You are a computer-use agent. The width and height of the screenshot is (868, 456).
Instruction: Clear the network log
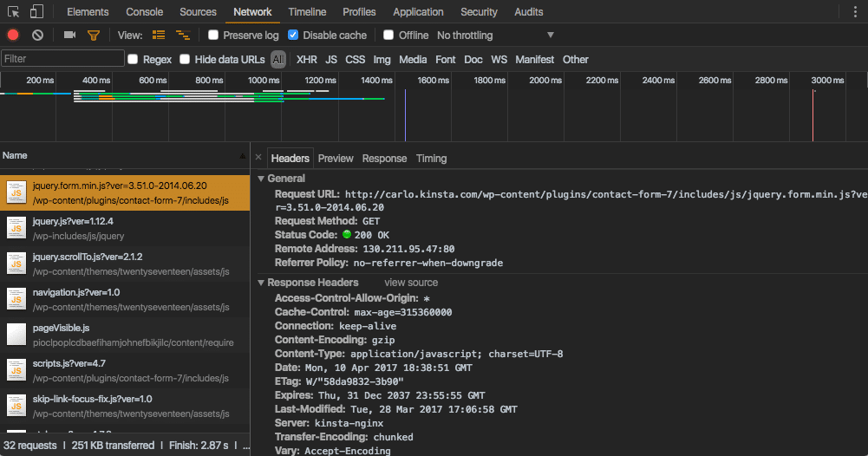coord(37,36)
